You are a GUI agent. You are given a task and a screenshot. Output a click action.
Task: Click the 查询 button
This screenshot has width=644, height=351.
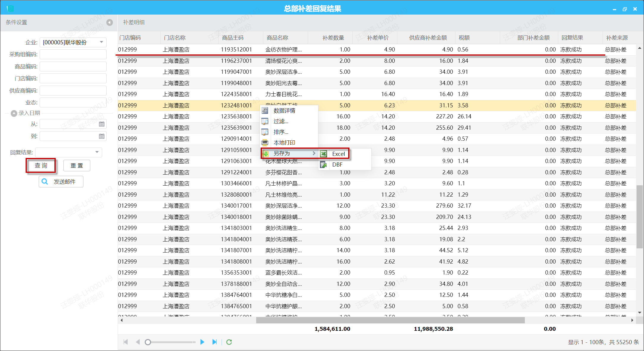(41, 165)
